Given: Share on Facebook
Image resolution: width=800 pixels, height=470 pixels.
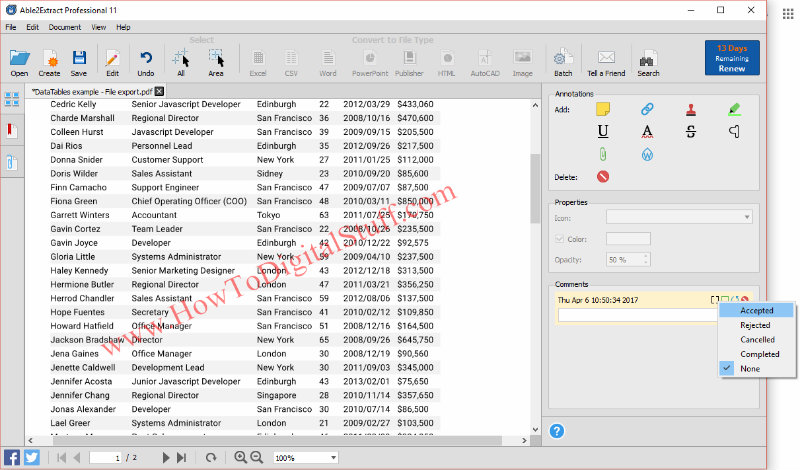Looking at the screenshot, I should pyautogui.click(x=12, y=457).
